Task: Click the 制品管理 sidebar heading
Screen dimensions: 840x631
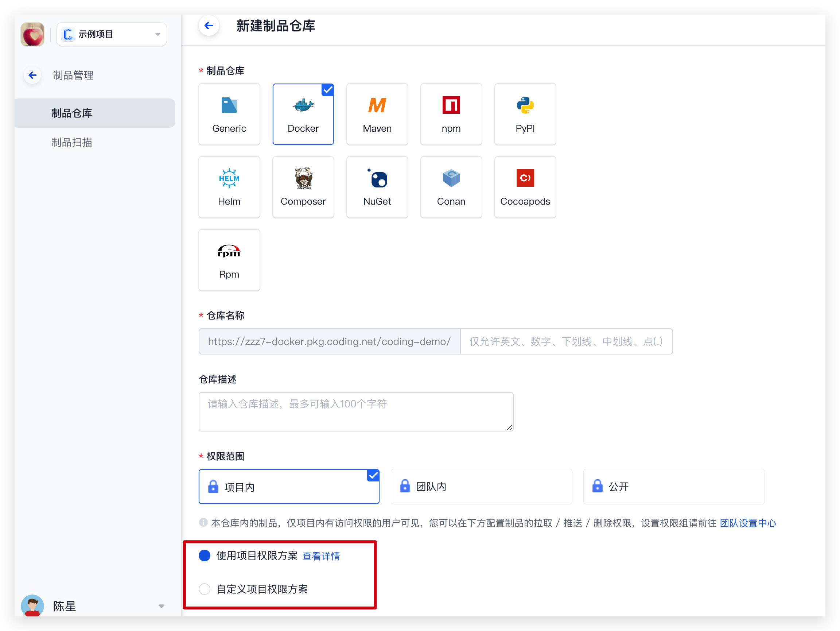Action: click(x=73, y=75)
